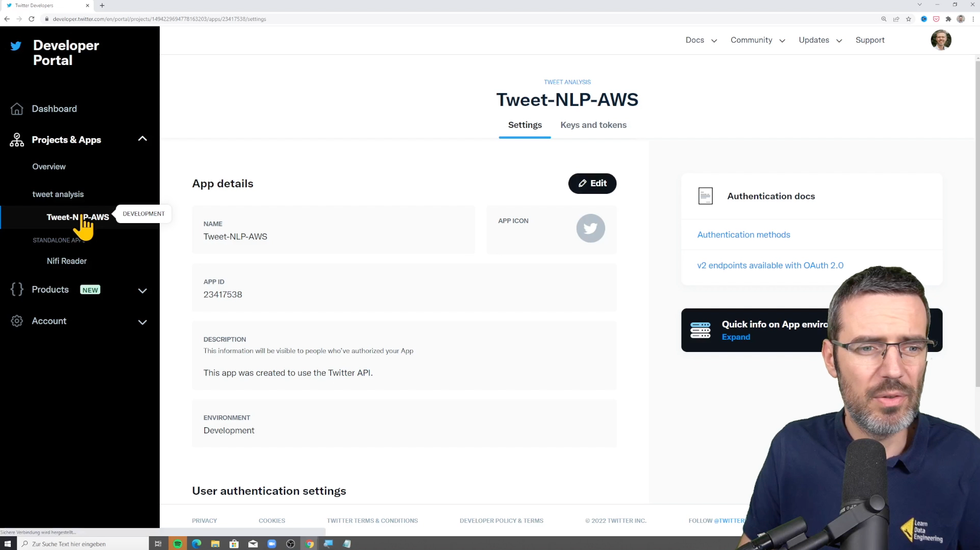
Task: Click the blue extension icon beside Pocket
Action: (924, 19)
